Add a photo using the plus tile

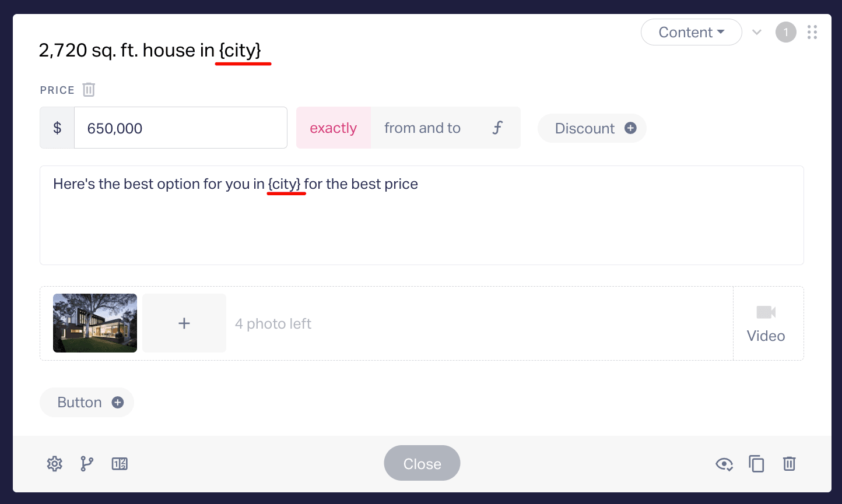[184, 323]
